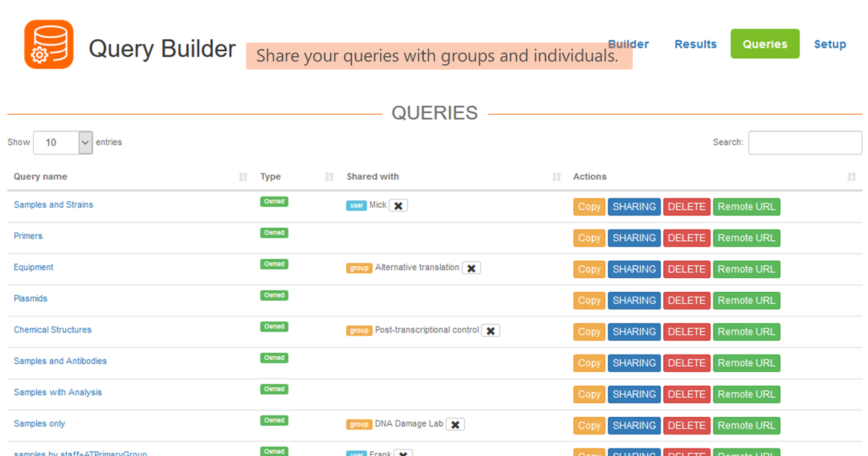
Task: Open SHARING for Primers query
Action: (x=634, y=238)
